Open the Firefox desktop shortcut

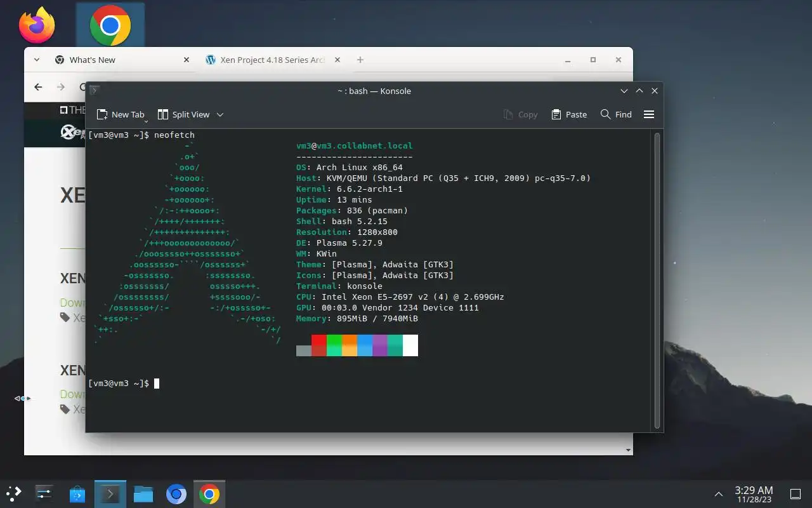(x=37, y=25)
